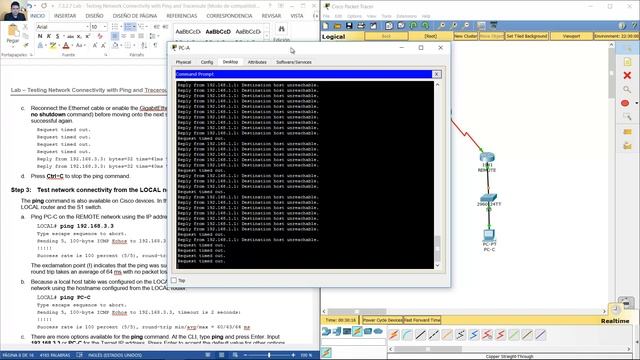Click the New file icon in Packet Tracer
The width and height of the screenshot is (640, 360).
click(x=326, y=26)
